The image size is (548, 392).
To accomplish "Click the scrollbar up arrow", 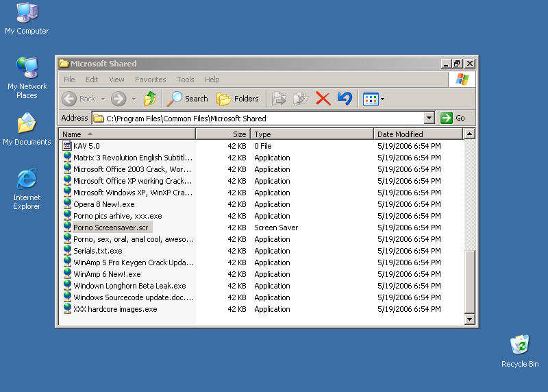I will (x=470, y=134).
